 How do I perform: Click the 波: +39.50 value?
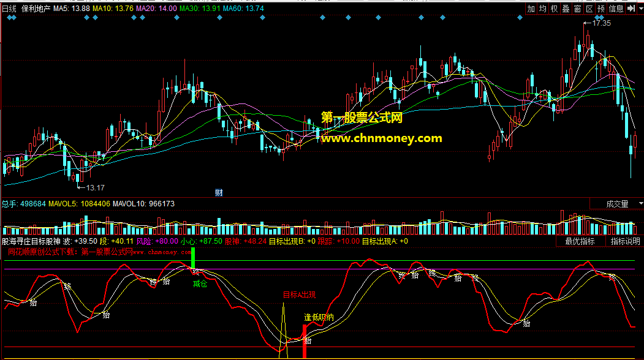pos(80,241)
